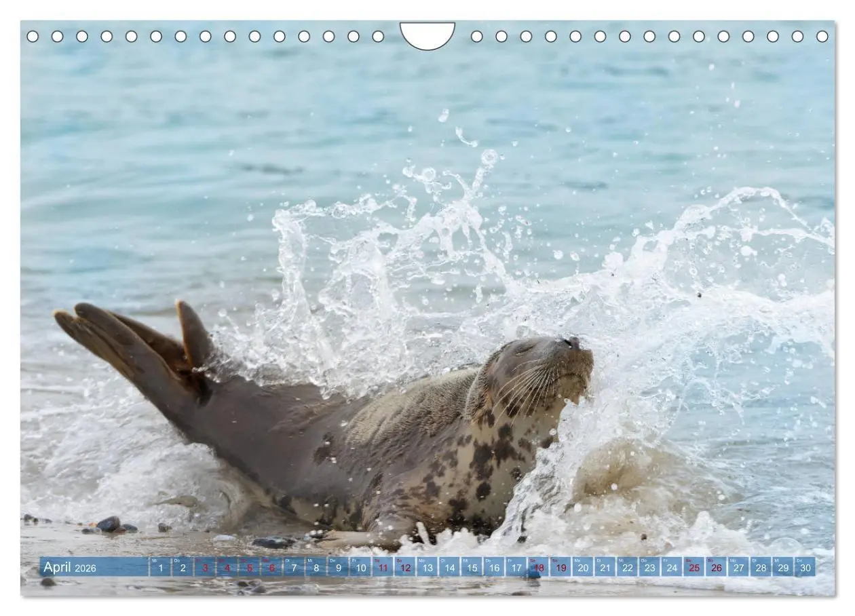Select the red Saturday 11 date cell
Image resolution: width=855 pixels, height=616 pixels.
coord(382,569)
